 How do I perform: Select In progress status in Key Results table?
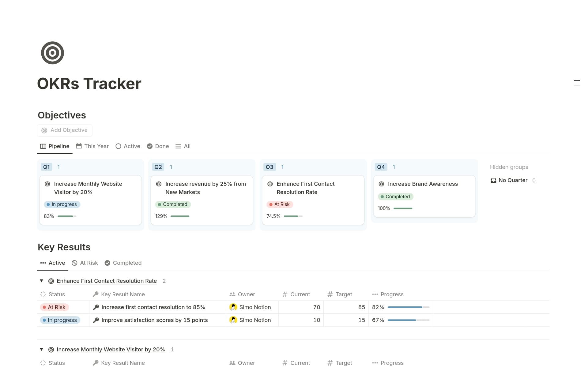(60, 320)
